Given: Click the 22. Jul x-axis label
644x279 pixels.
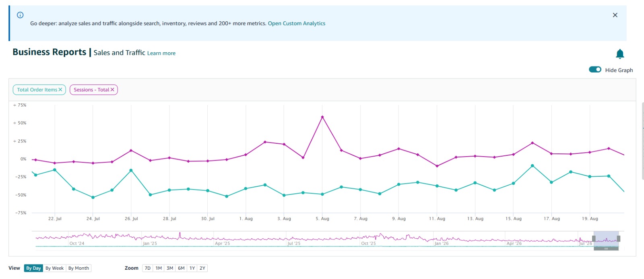Looking at the screenshot, I should point(55,219).
